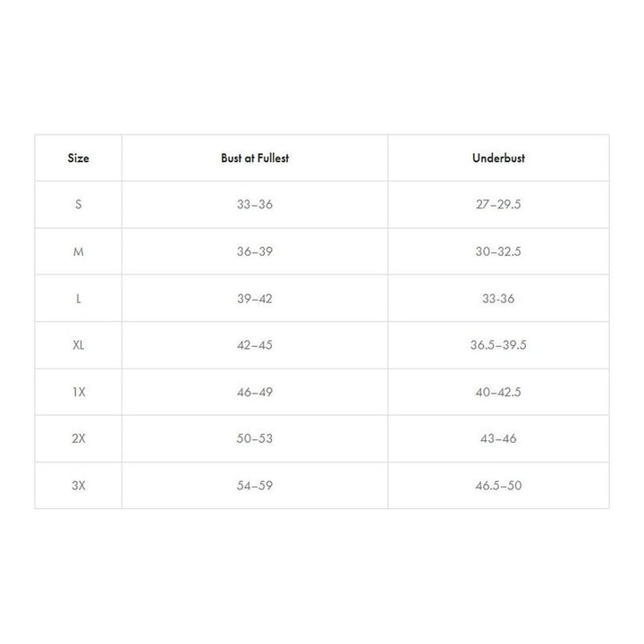The image size is (644, 644).
Task: Click the 39–42 bust measurement cell
Action: 255,298
